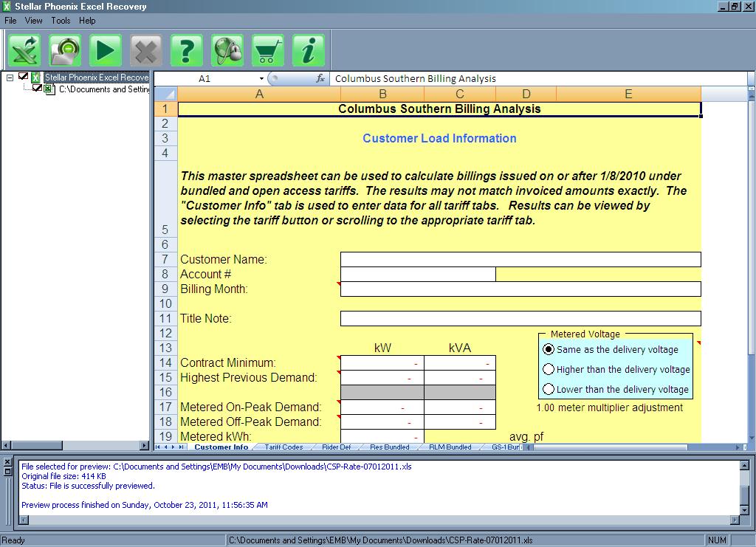The image size is (756, 547).
Task: Select column E header
Action: 628,94
